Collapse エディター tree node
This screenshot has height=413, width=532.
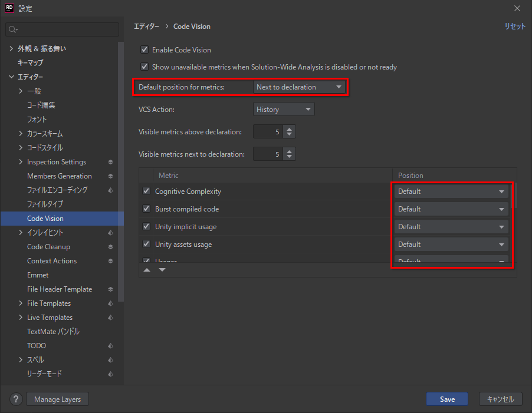pyautogui.click(x=11, y=77)
